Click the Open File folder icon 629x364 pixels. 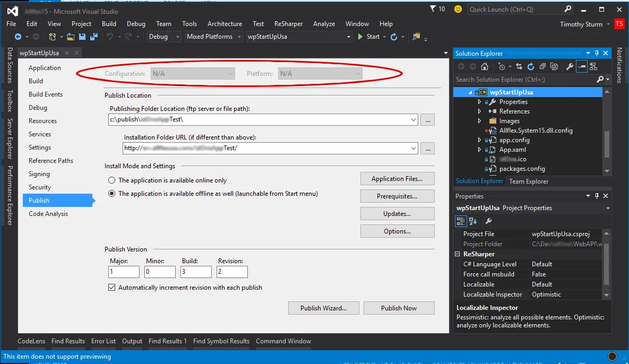[x=70, y=37]
